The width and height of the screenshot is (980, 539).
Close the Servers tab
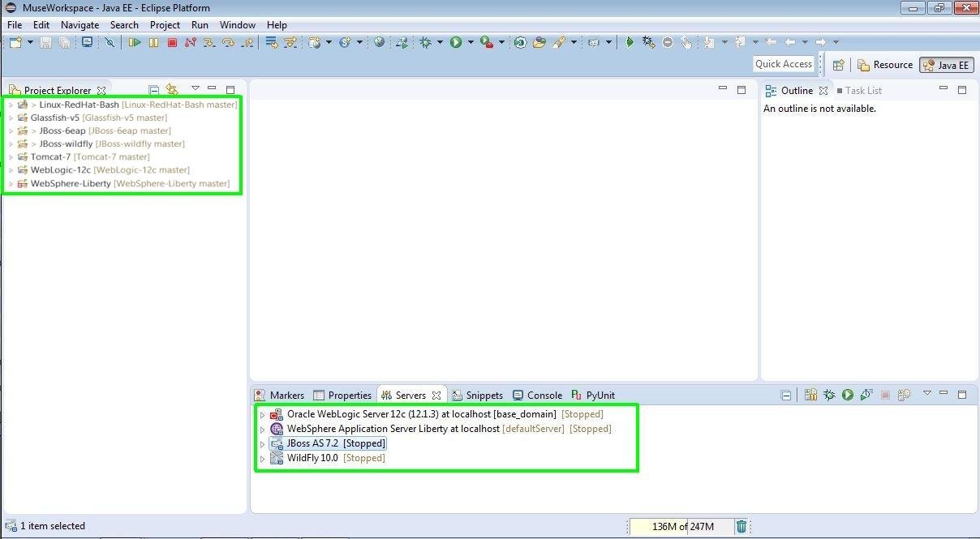[436, 396]
